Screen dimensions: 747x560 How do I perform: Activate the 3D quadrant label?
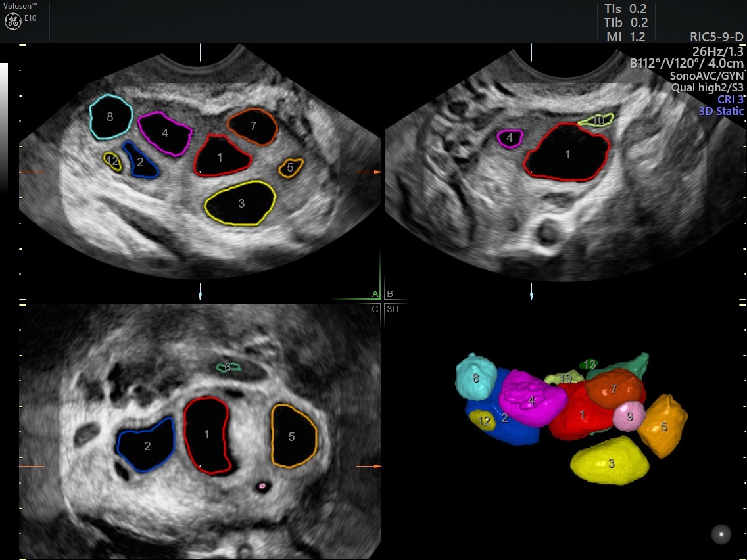coord(393,308)
